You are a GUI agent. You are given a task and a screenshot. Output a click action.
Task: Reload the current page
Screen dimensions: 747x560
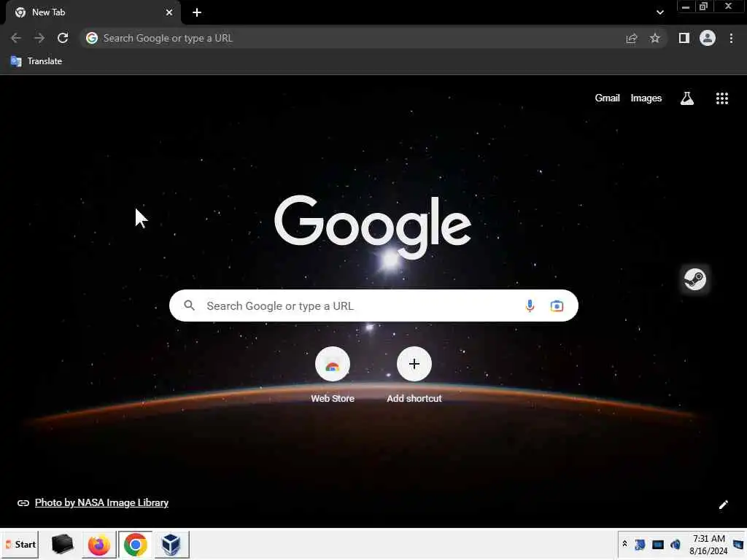(63, 38)
